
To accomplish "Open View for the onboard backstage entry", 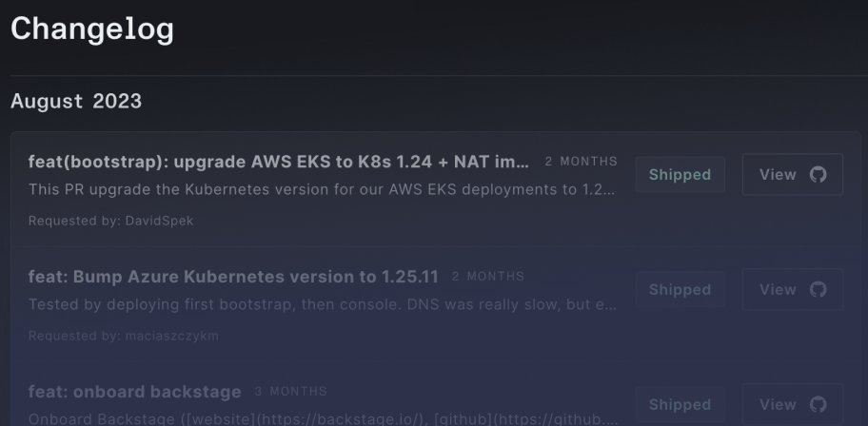I will pos(792,404).
